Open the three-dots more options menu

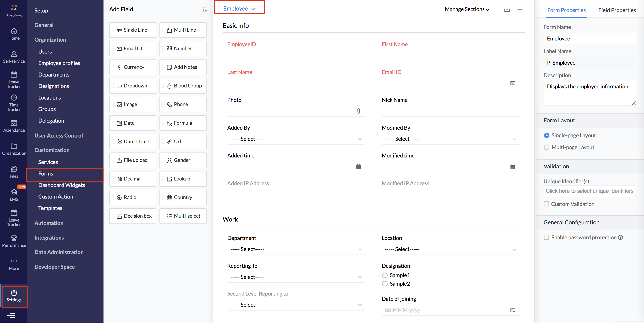point(520,9)
